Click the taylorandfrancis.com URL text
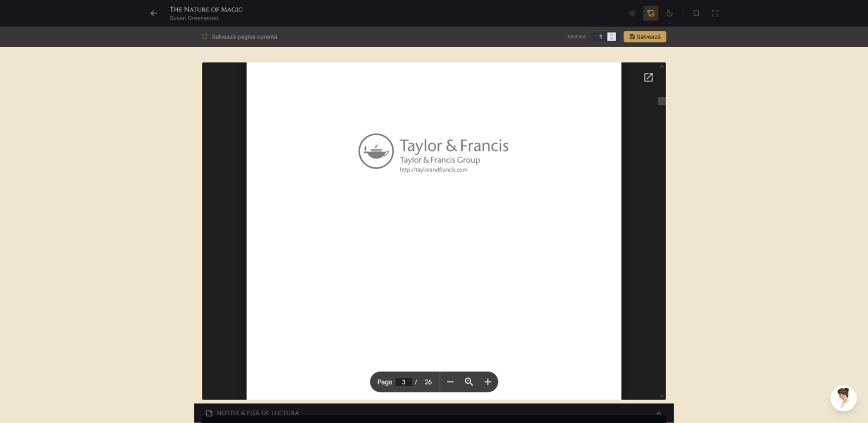Image resolution: width=868 pixels, height=423 pixels. point(433,170)
